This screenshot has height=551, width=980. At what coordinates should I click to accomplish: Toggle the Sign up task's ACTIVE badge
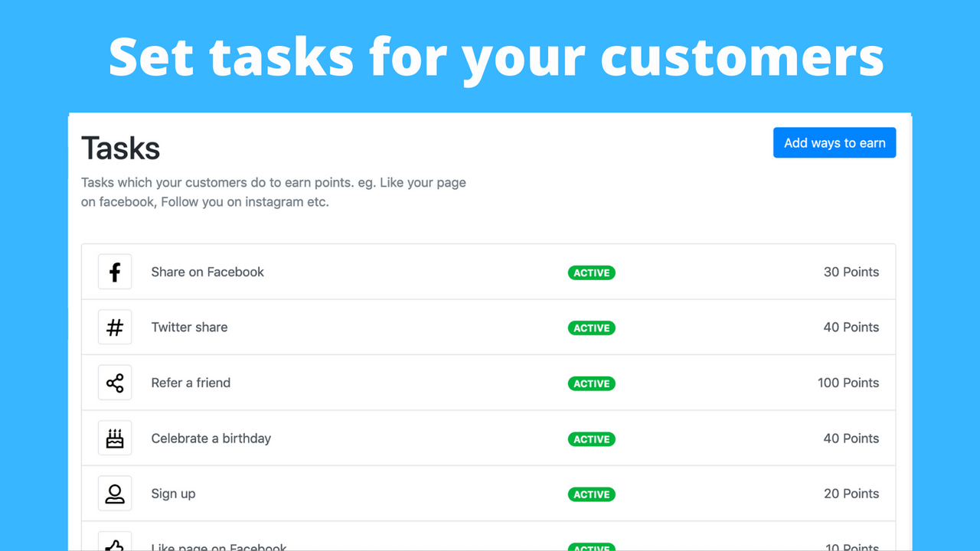tap(591, 494)
